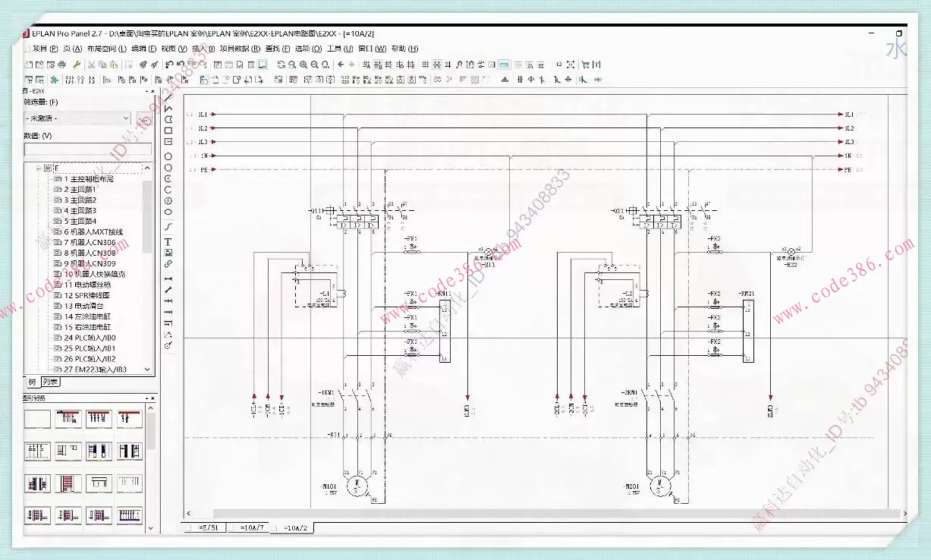Select the Rectangle drawing tool

pos(168,130)
